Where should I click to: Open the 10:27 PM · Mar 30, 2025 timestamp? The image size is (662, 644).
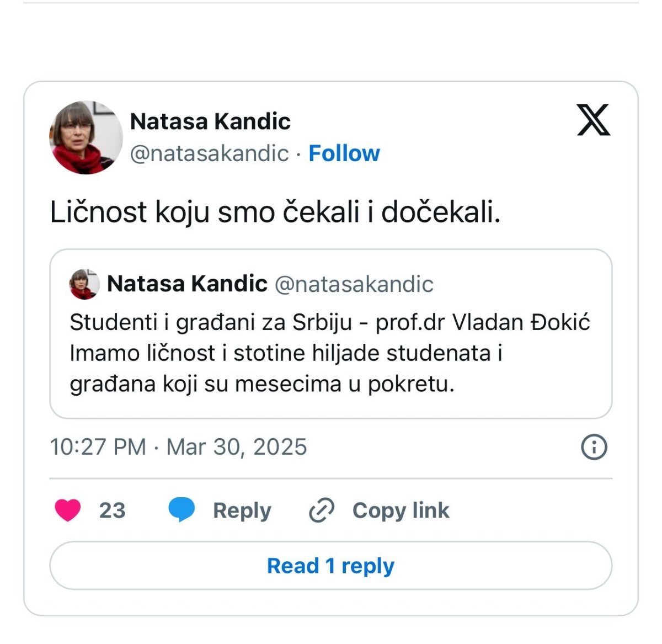(x=178, y=447)
